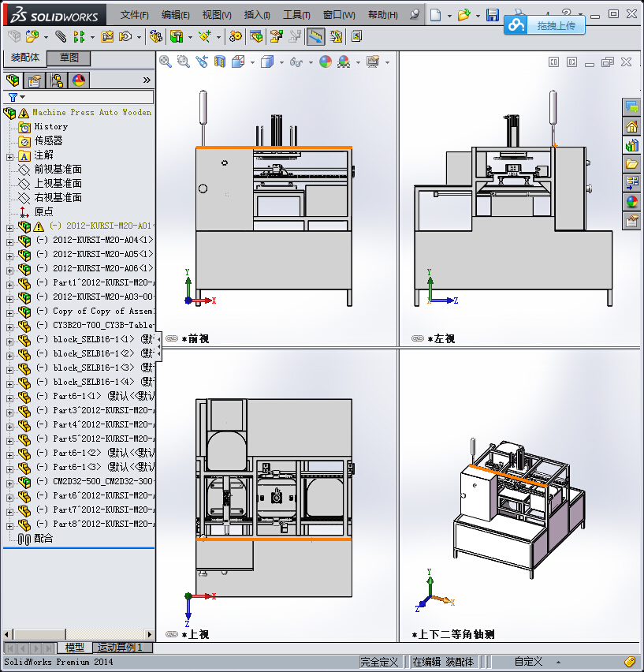
Task: Select the Zoom to Area tool
Action: pos(183,62)
